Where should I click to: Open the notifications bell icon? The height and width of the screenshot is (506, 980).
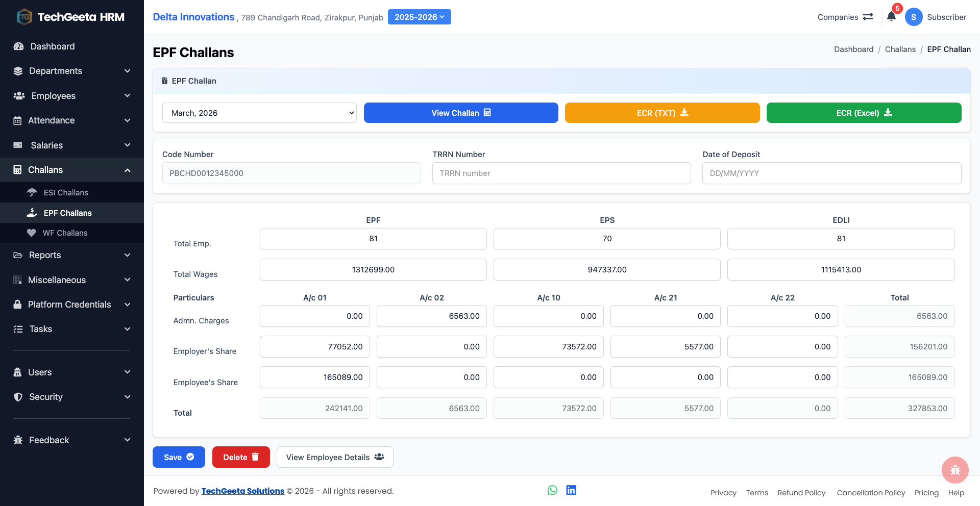tap(891, 16)
